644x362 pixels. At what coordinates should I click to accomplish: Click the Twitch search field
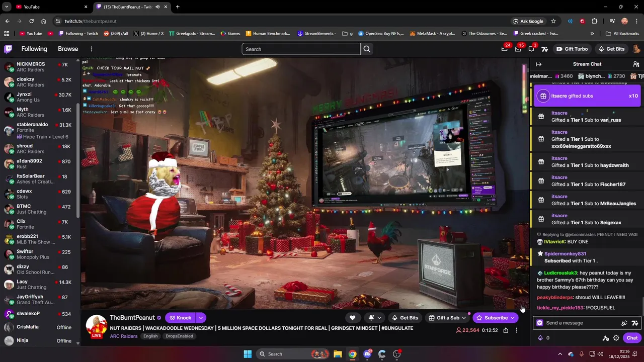tap(301, 49)
